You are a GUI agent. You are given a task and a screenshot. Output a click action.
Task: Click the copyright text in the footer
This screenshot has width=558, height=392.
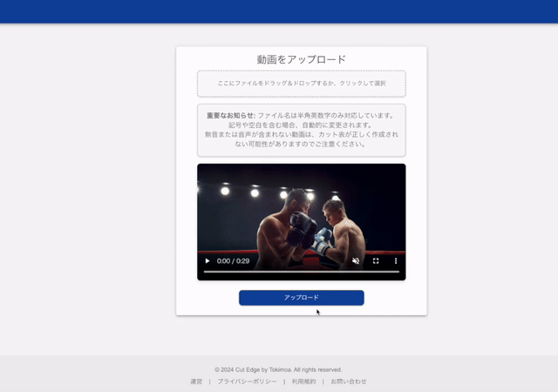(278, 369)
